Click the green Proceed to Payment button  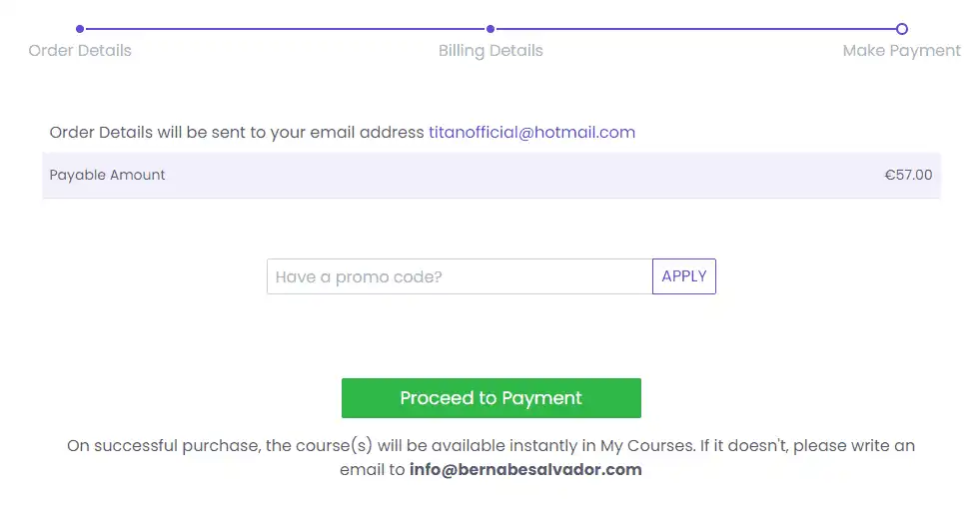[x=490, y=398]
